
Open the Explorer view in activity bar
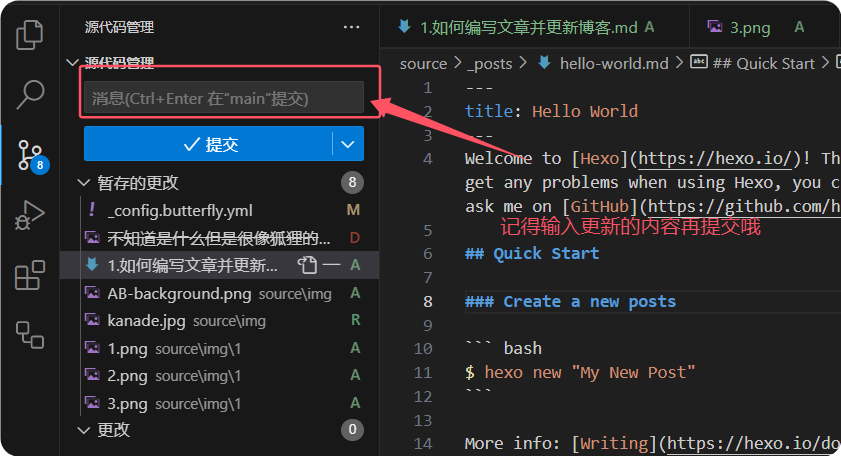(x=29, y=35)
